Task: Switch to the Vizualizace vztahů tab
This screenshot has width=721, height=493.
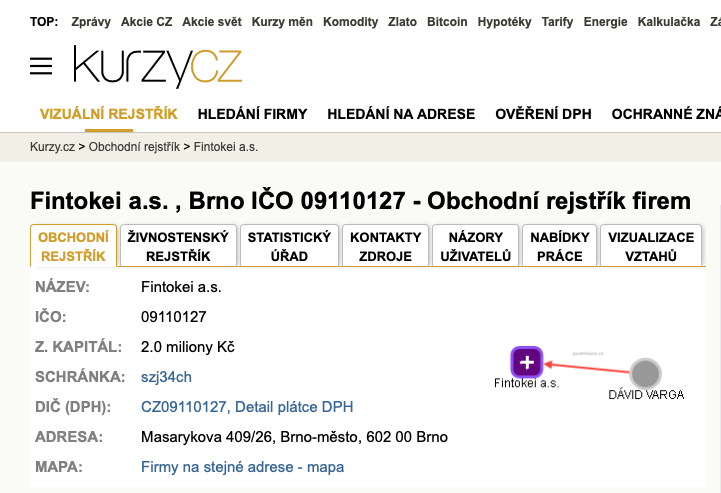Action: coord(651,246)
